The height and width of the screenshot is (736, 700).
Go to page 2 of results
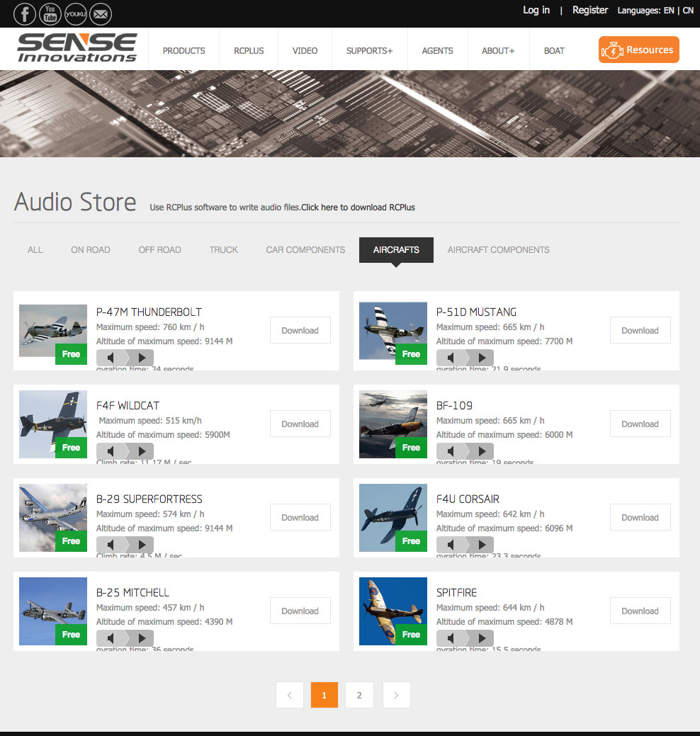click(x=359, y=695)
